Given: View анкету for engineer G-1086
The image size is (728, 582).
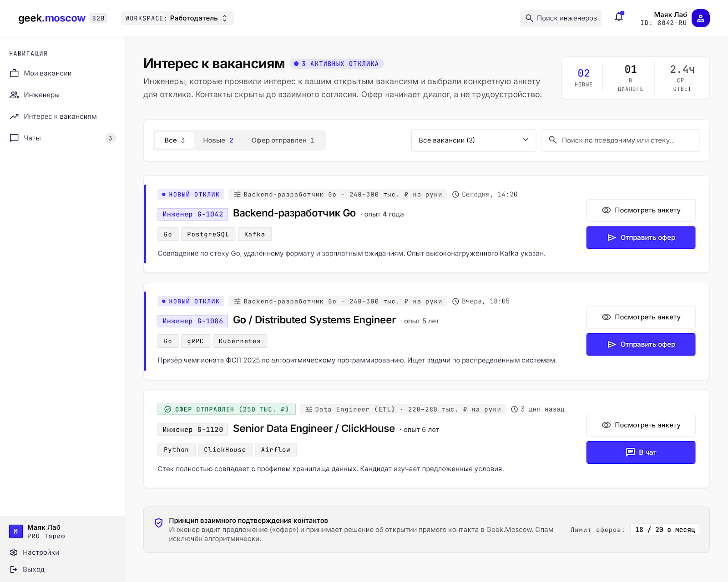Looking at the screenshot, I should (641, 317).
